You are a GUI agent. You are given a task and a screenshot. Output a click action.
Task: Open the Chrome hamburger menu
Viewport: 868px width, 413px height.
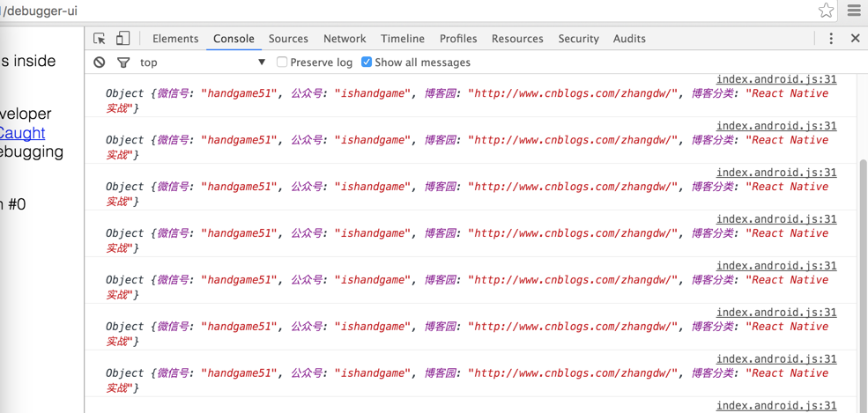(854, 10)
